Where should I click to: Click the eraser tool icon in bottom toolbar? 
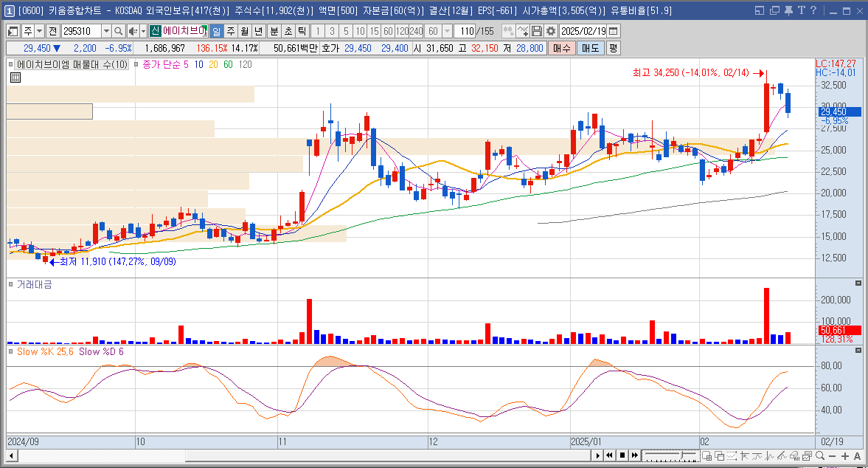(794, 455)
